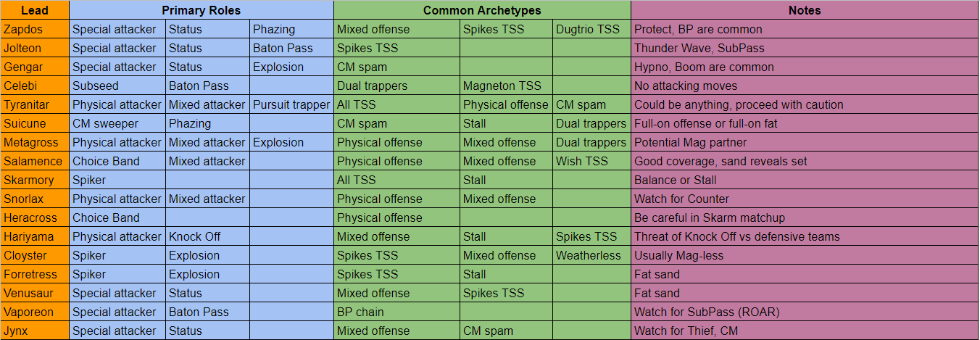
Task: Click the Primary Roles header
Action: pos(202,10)
